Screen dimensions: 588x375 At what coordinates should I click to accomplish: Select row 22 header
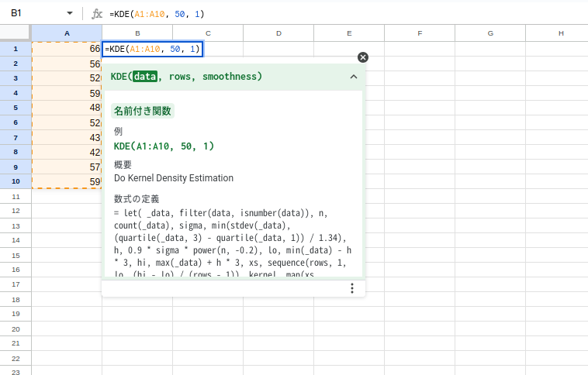pos(16,359)
